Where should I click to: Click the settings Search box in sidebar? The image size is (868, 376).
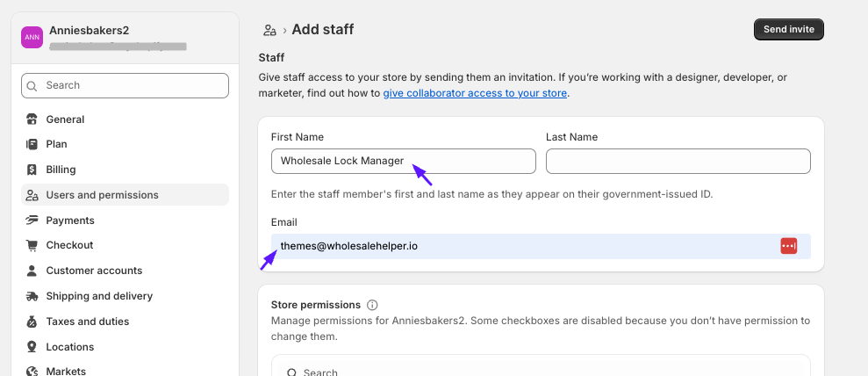point(125,85)
